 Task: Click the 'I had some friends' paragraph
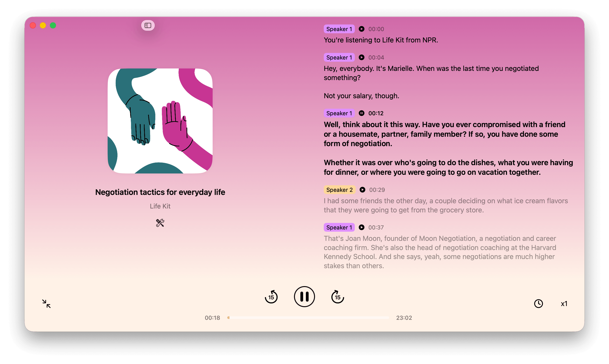click(446, 205)
